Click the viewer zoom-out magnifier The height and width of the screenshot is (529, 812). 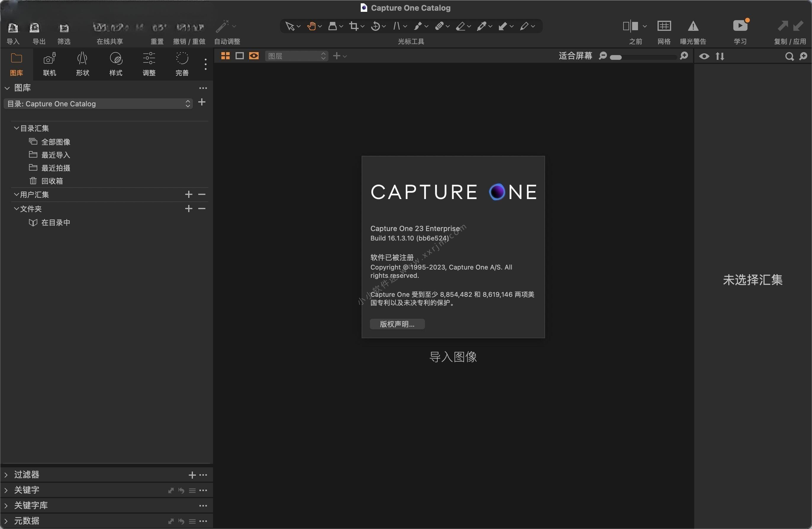[603, 56]
